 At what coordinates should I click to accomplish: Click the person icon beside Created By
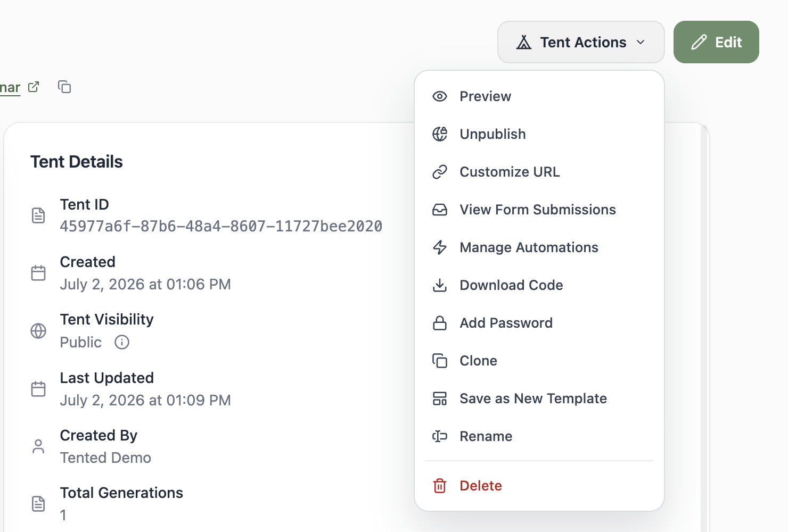click(38, 446)
